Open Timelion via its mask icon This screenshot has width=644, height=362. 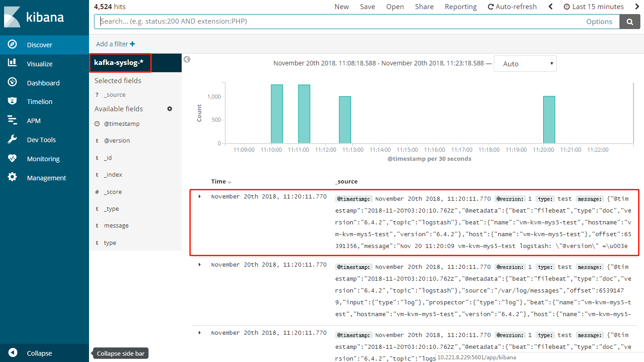tap(13, 101)
